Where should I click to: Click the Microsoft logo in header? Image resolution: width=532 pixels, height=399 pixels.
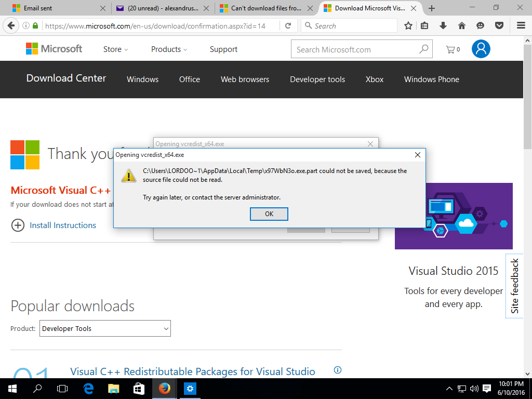click(54, 49)
